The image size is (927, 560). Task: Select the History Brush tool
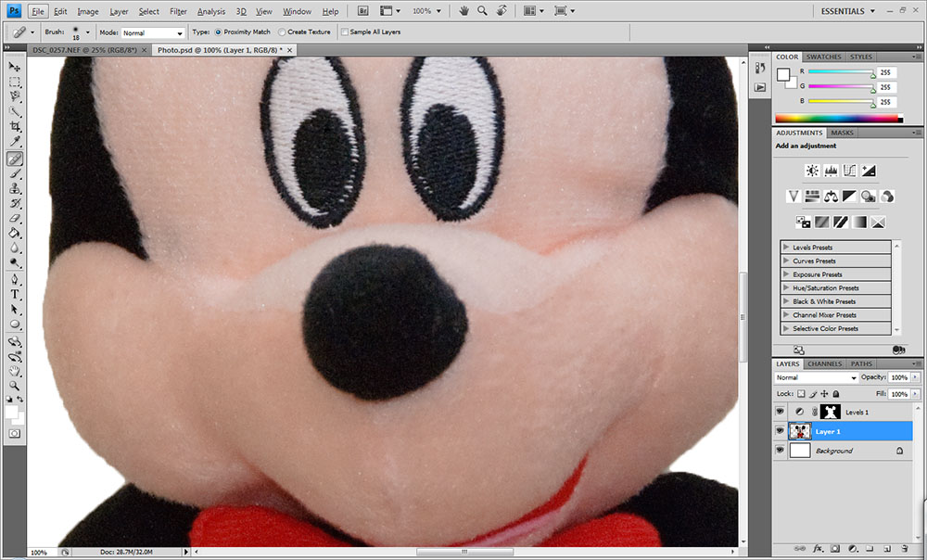(15, 203)
